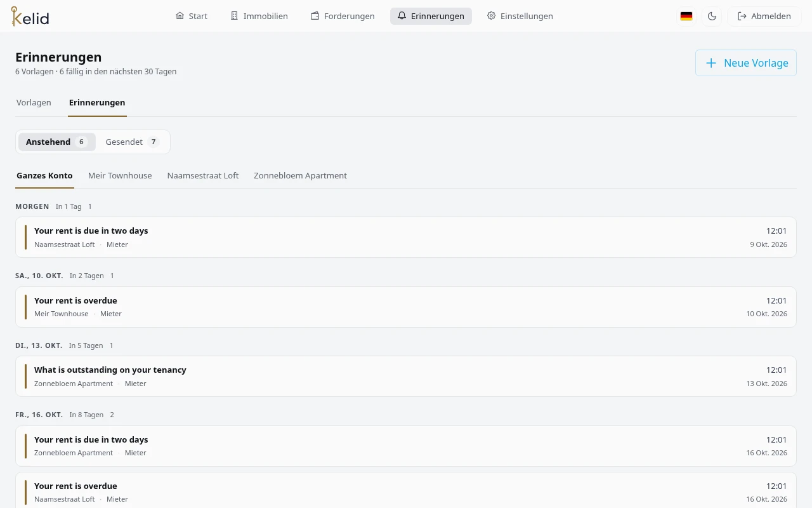Filter by Naamsestraat Loft tab
The height and width of the screenshot is (508, 812).
(203, 175)
